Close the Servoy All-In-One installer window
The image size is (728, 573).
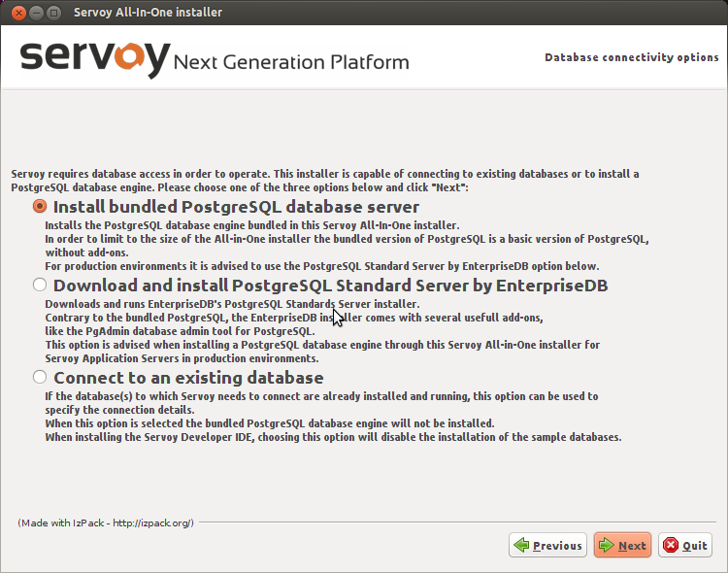tap(18, 13)
